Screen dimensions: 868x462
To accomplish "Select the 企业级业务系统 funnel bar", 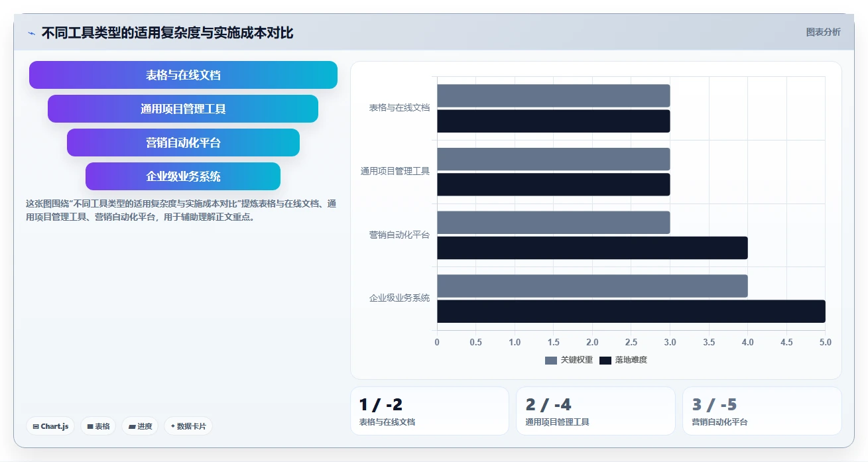I will 183,176.
